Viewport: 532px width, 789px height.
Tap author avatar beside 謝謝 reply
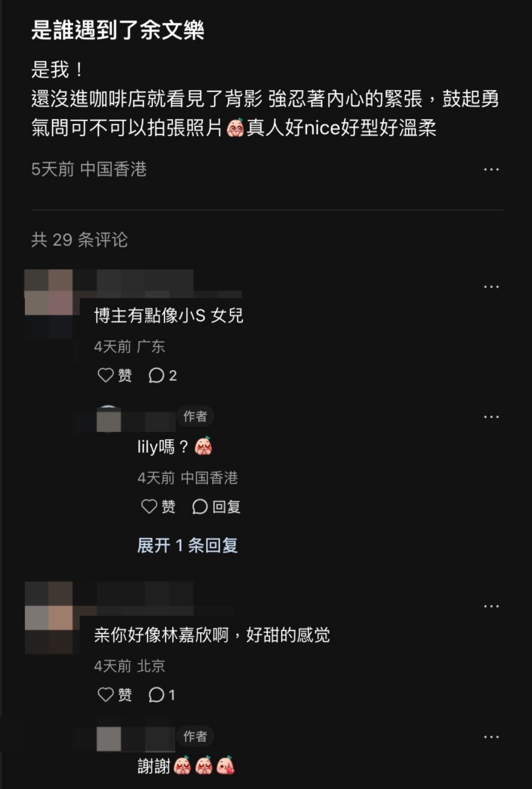[x=109, y=739]
